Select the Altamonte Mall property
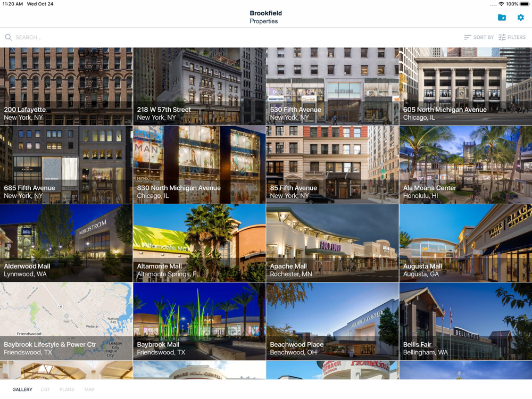 (199, 243)
